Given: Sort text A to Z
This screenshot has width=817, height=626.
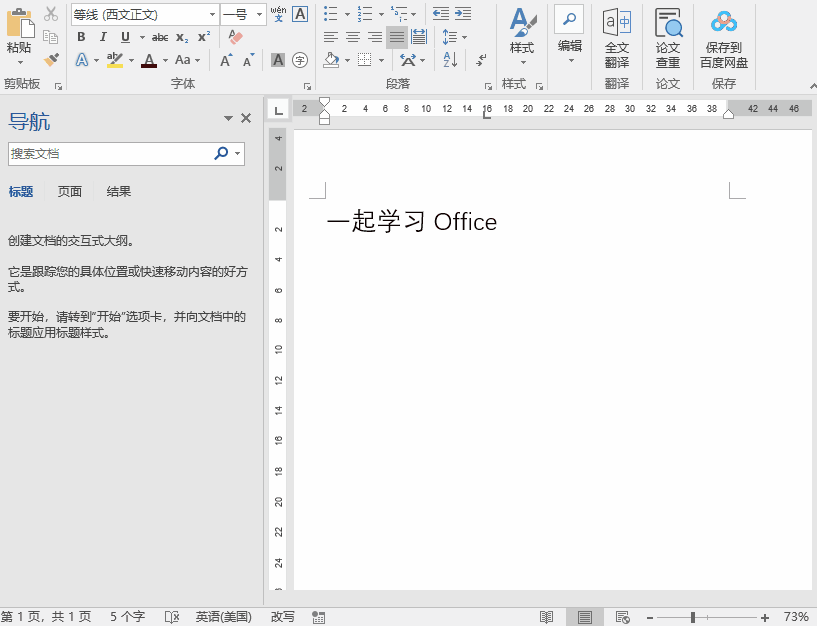Looking at the screenshot, I should click(450, 60).
